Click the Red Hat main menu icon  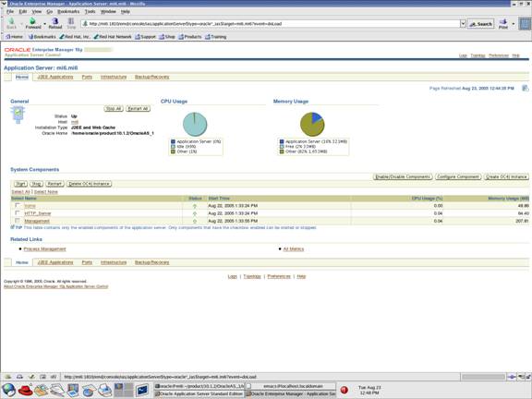(x=26, y=390)
